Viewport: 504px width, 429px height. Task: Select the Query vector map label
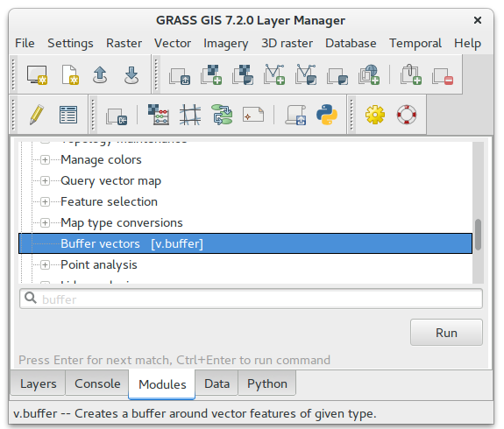(110, 180)
